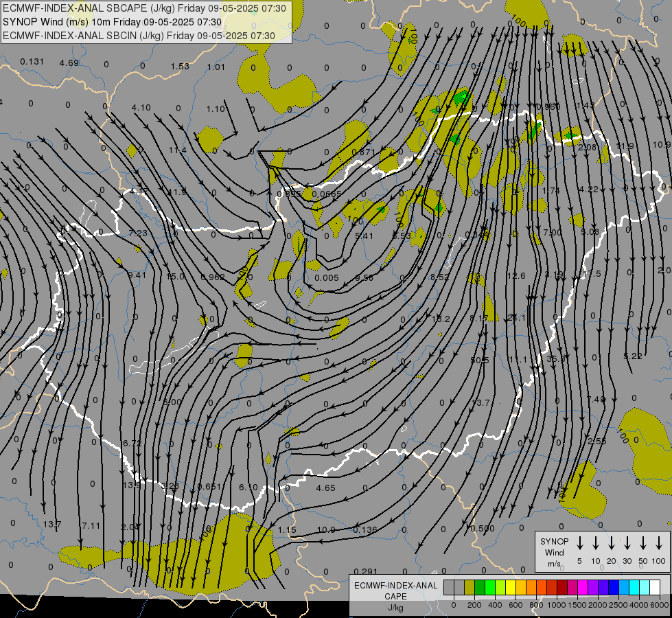
Task: Click the dark red CAPE legend swatch
Action: (562, 587)
